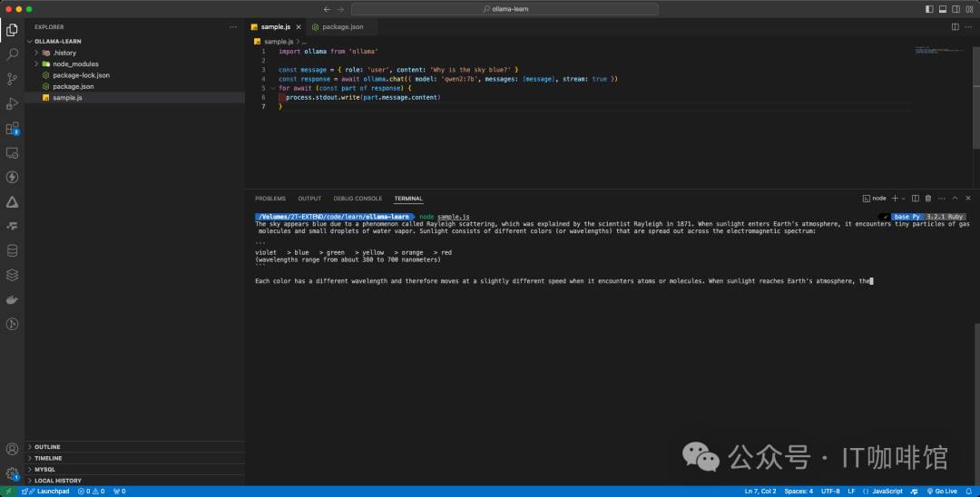Open the new terminal profile dropdown arrow
This screenshot has height=497, width=980.
click(x=903, y=199)
